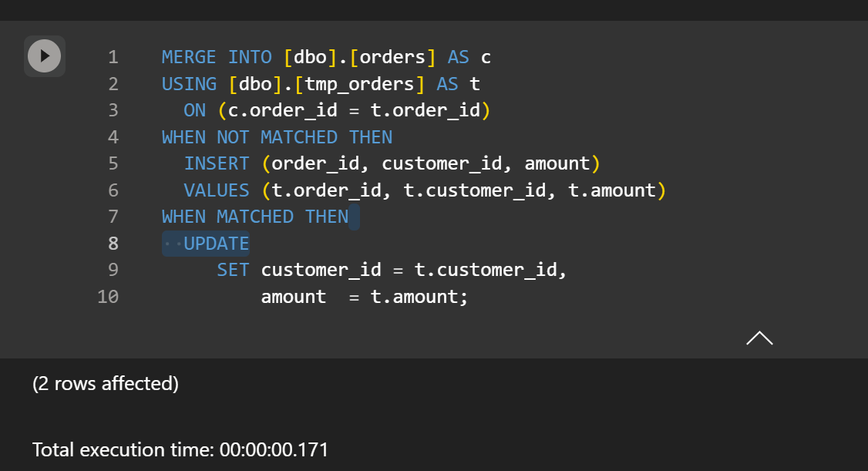Click line number 2 in gutter
The width and height of the screenshot is (868, 471).
113,83
